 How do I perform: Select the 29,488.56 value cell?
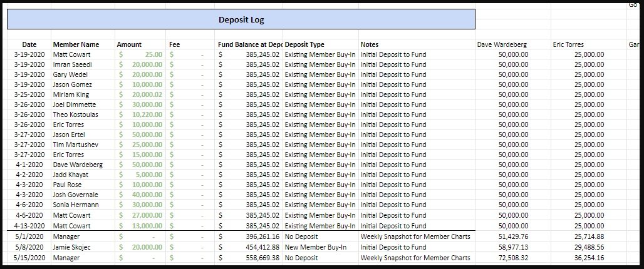589,247
